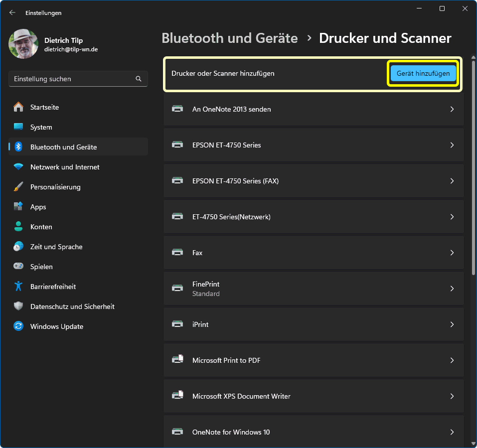
Task: Expand Microsoft Print to PDF entry chevron
Action: coord(452,360)
